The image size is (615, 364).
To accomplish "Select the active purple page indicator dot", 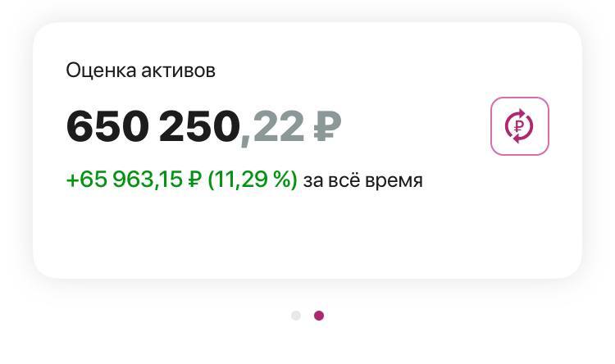I will pos(319,316).
